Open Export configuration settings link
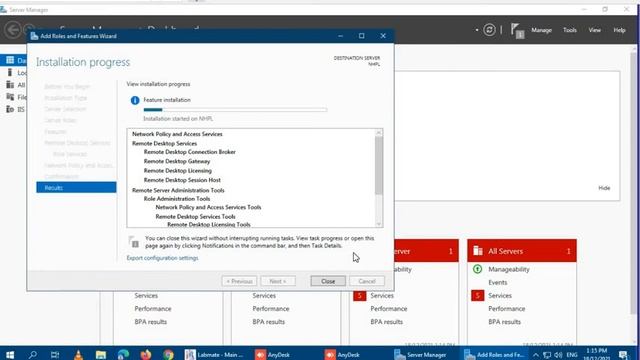Viewport: 640px width, 360px height. click(x=162, y=258)
